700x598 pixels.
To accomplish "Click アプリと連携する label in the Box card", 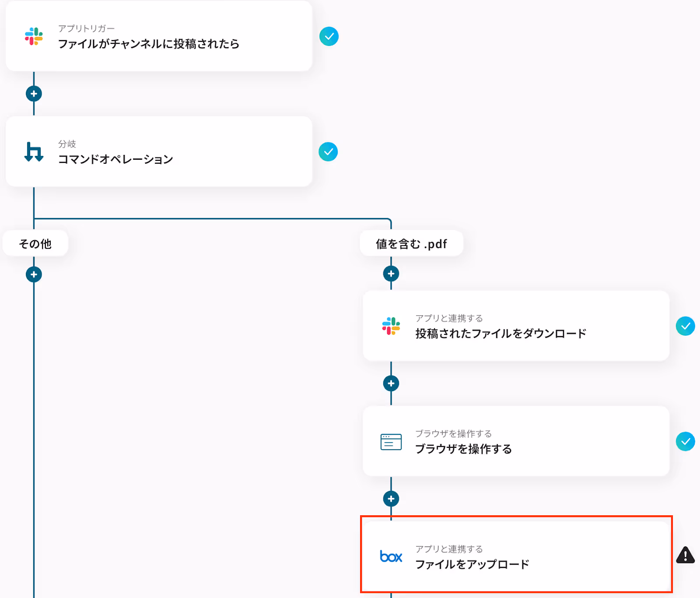I will (x=449, y=549).
